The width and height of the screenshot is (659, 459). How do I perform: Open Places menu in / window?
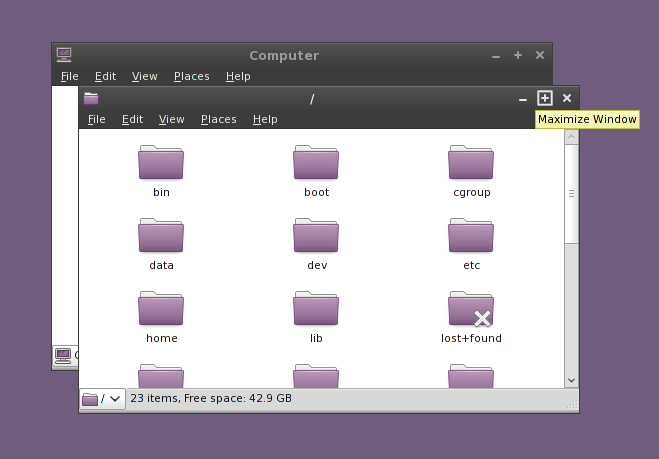219,119
